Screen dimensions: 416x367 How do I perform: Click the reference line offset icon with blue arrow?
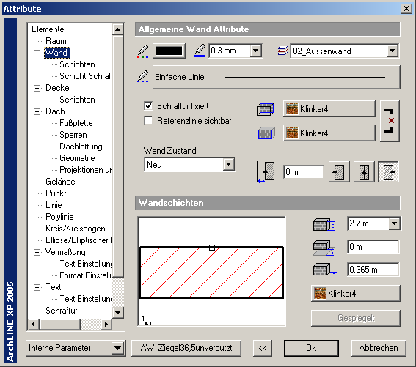[x=266, y=172]
